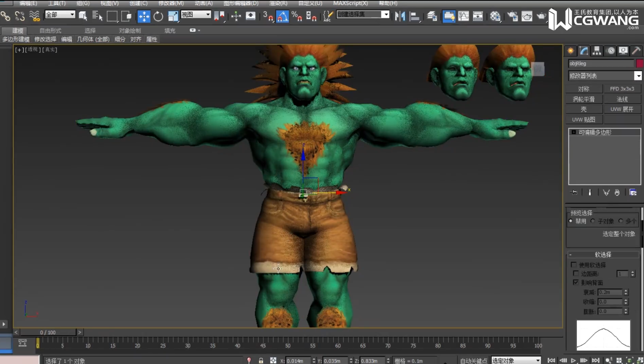Toggle Window/Crossing selection icon
Screen dimensions: 644x364
tap(126, 16)
